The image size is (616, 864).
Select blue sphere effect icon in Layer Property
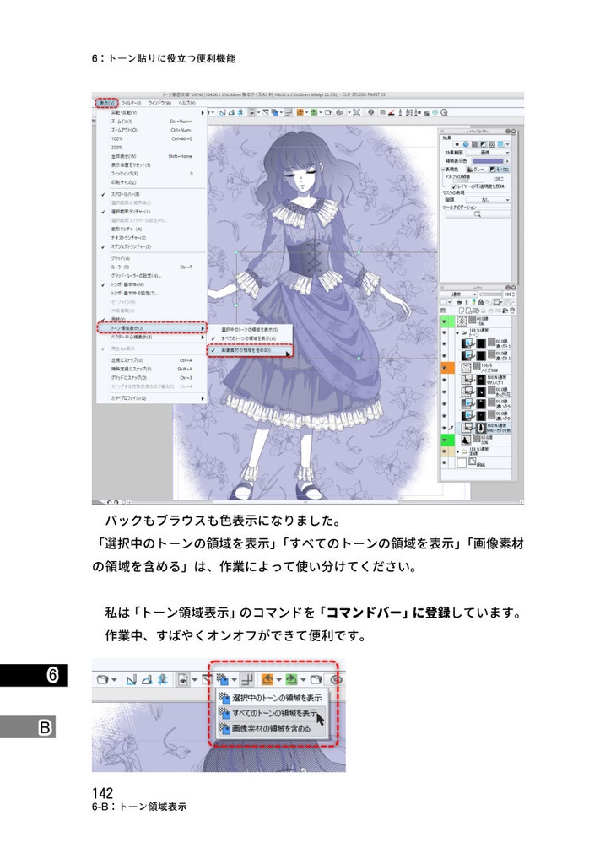(x=466, y=144)
